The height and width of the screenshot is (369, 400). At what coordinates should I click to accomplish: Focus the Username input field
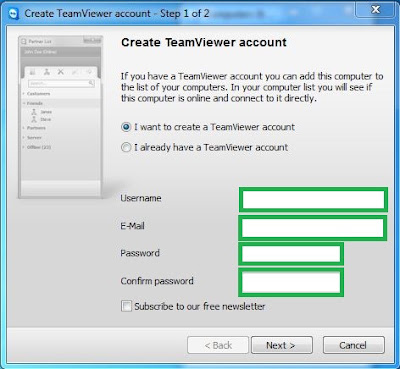tap(313, 200)
